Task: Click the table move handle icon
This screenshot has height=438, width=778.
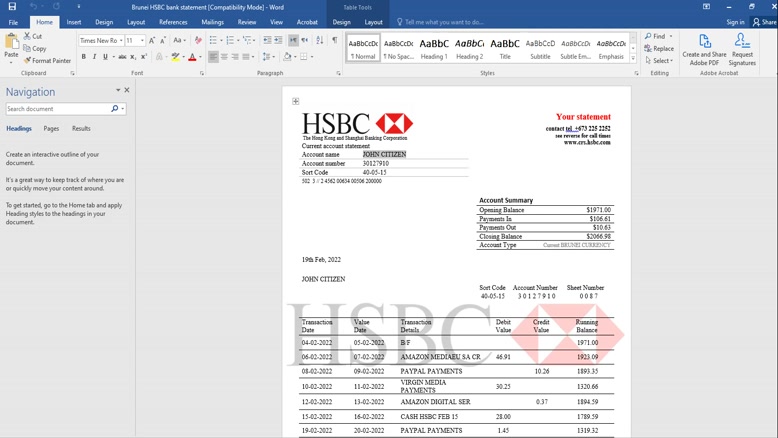Action: click(296, 101)
